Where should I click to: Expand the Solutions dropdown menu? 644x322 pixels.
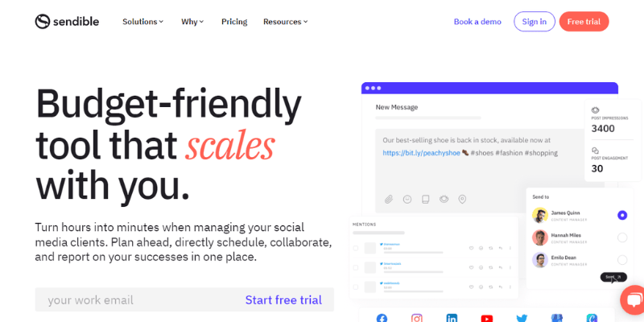(142, 22)
